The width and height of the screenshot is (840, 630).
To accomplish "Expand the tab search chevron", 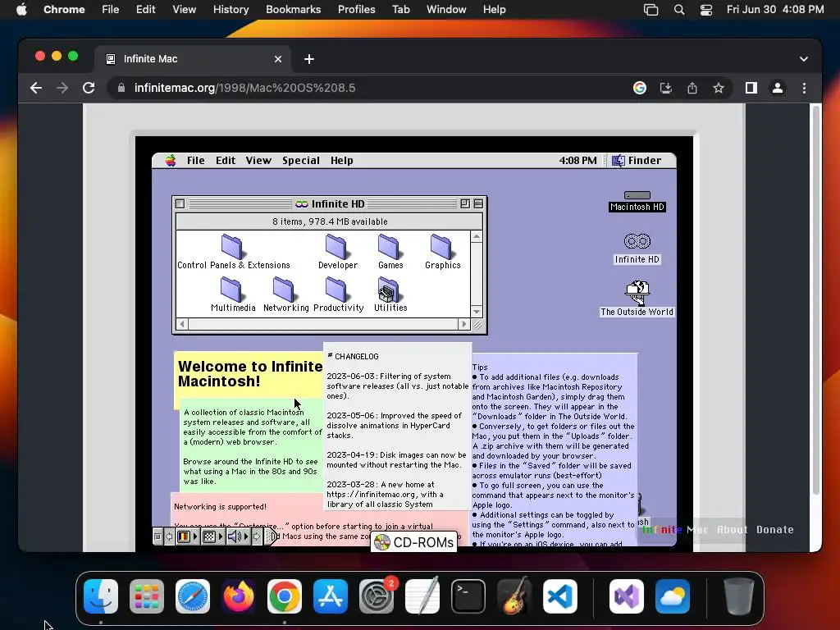I will (x=804, y=59).
